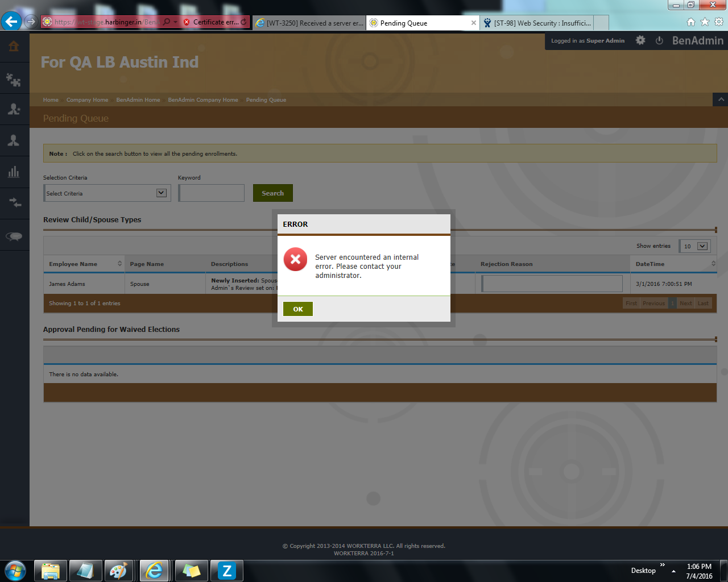Click the Home breadcrumb link
The image size is (728, 582).
point(51,99)
